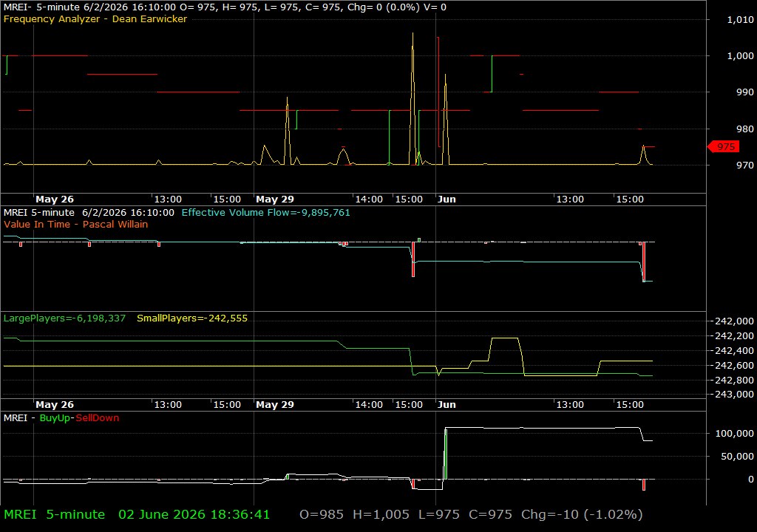This screenshot has width=757, height=532.
Task: Click 'May 29' date on lower time axis
Action: point(275,405)
